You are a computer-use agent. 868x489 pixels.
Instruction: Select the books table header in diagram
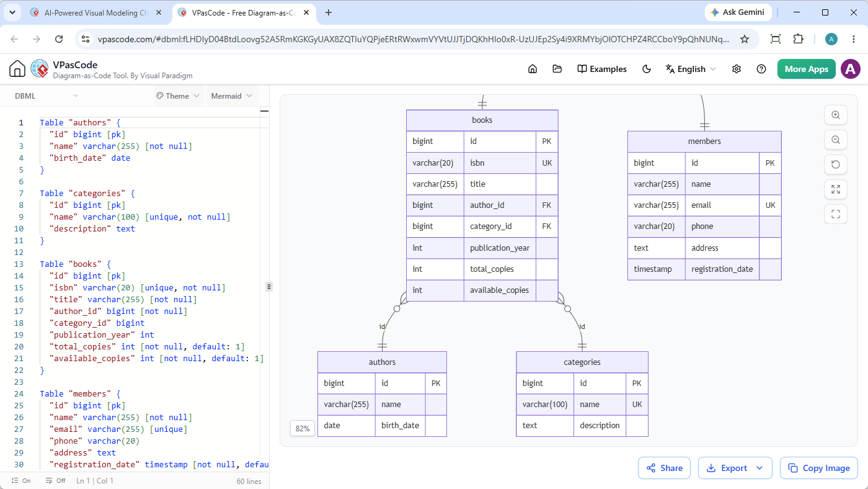pos(482,120)
